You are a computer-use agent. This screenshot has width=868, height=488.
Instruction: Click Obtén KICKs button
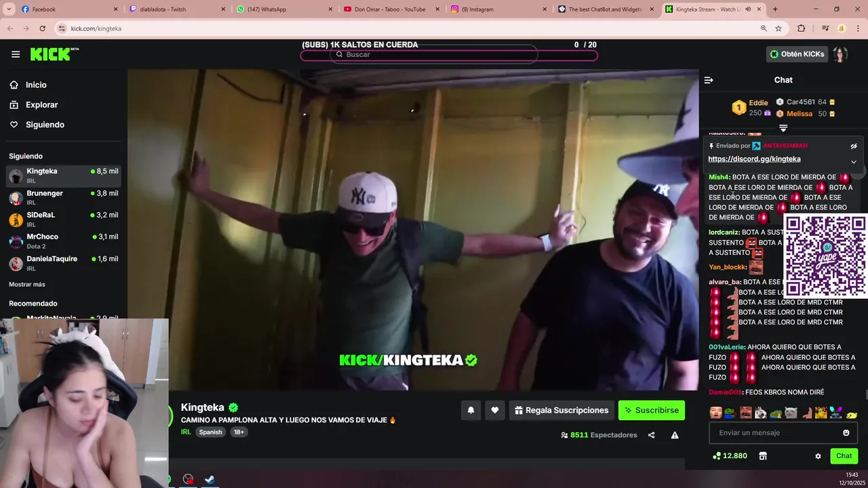pos(797,54)
